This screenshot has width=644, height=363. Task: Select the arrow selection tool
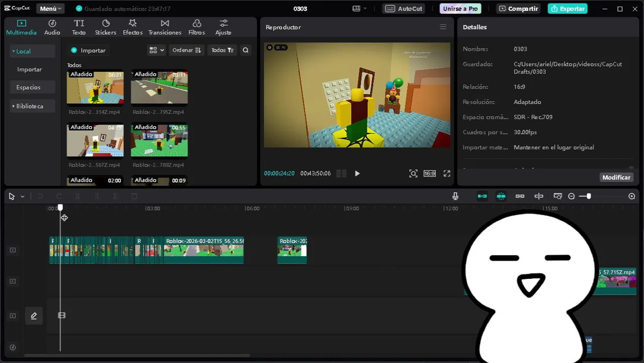[12, 197]
